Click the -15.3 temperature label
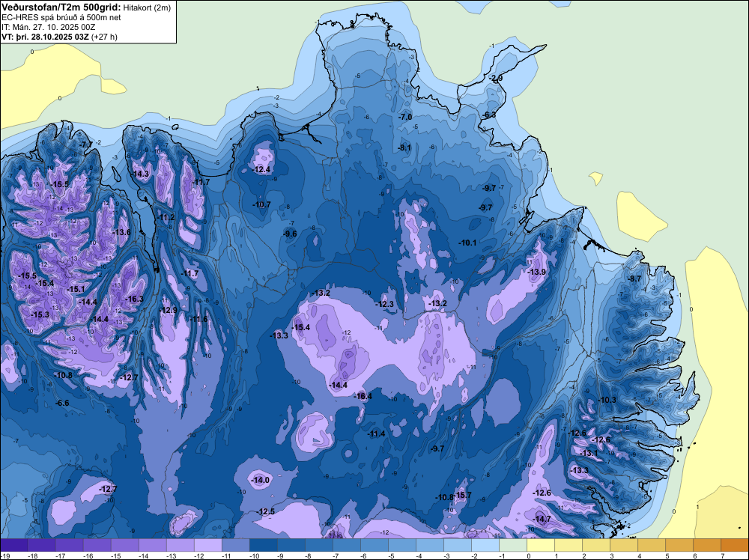The height and width of the screenshot is (560, 749). [40, 314]
